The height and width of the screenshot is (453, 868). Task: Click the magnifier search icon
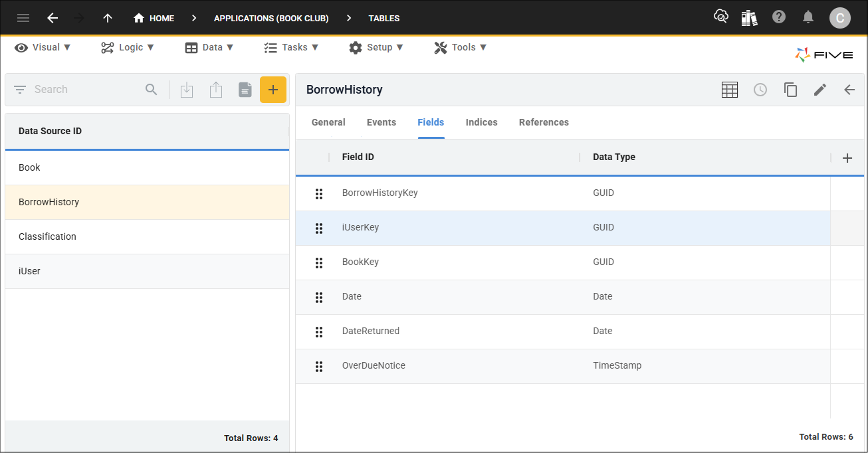[152, 89]
